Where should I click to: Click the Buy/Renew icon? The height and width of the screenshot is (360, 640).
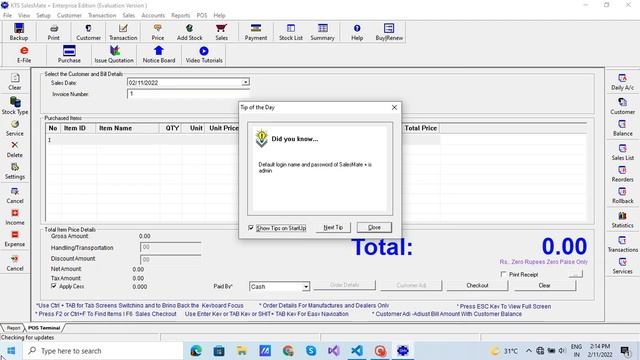point(389,32)
